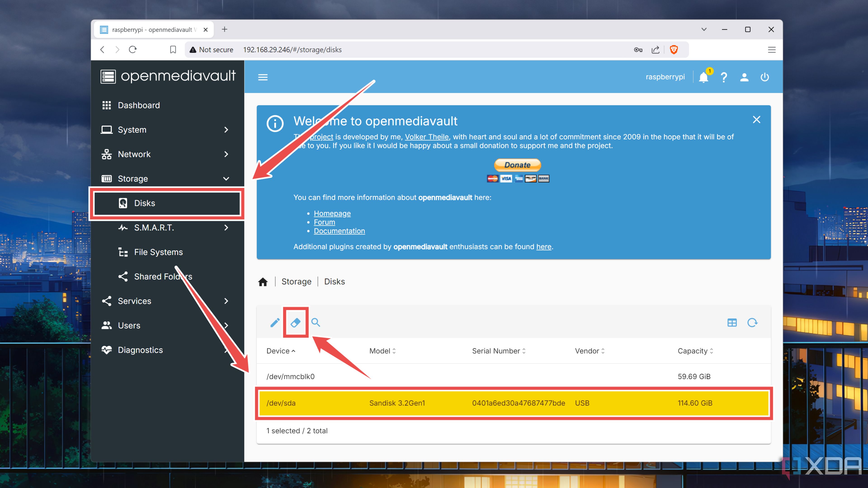This screenshot has height=488, width=868.
Task: Click Disks in the breadcrumb
Action: [335, 282]
